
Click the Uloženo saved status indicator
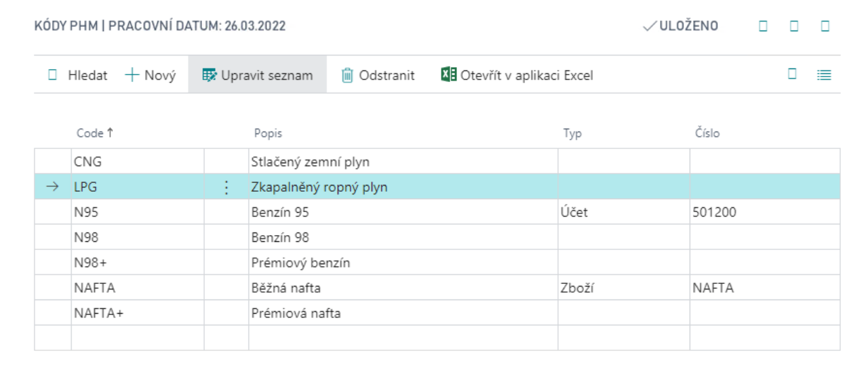point(681,26)
